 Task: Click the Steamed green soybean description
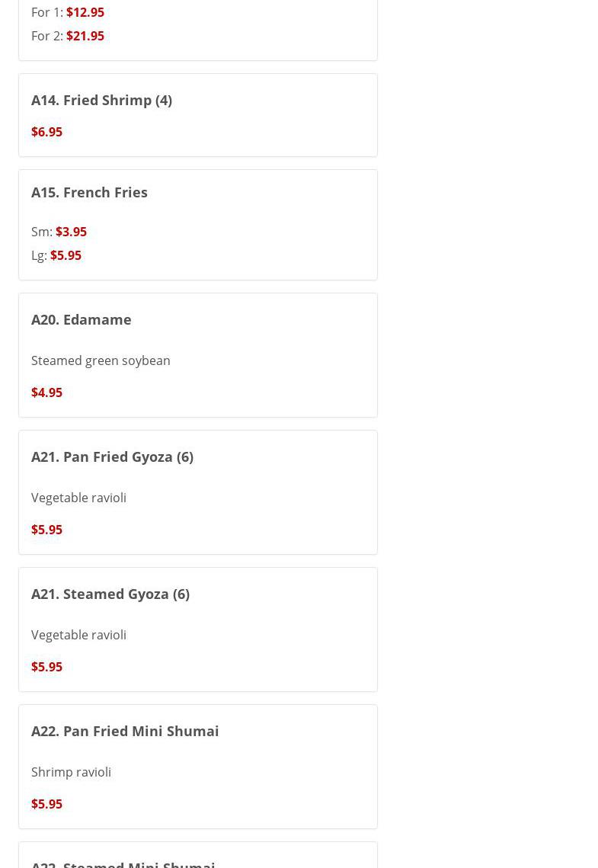click(101, 360)
